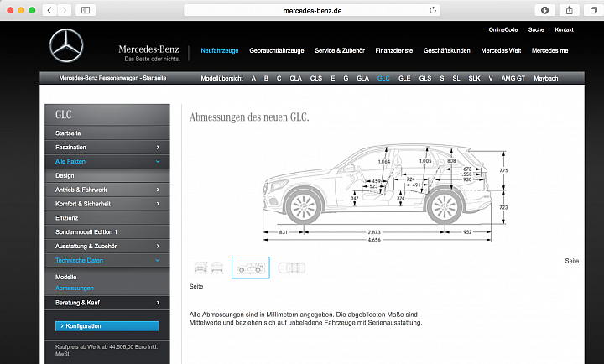Open Finanzdienste menu
The width and height of the screenshot is (604, 364).
coord(394,50)
